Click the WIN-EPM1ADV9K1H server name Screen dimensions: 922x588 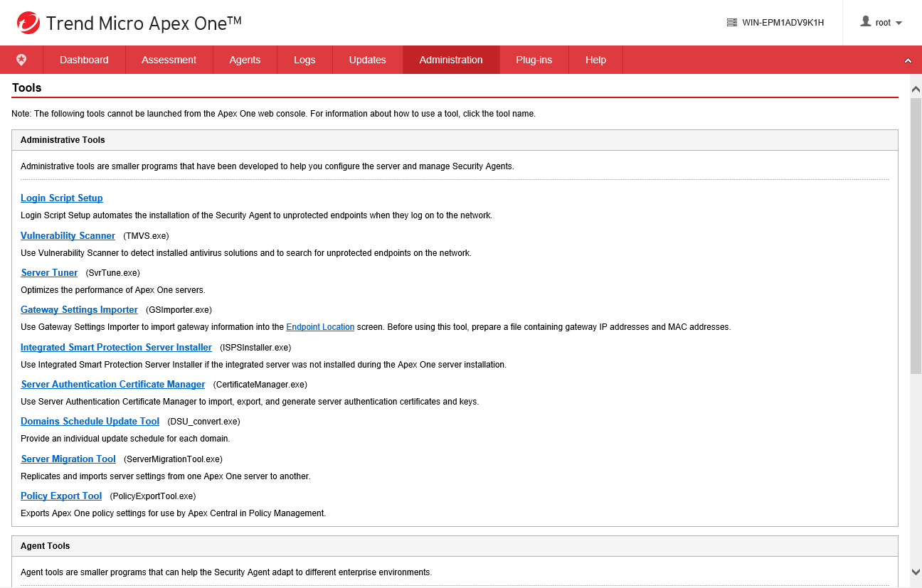783,23
